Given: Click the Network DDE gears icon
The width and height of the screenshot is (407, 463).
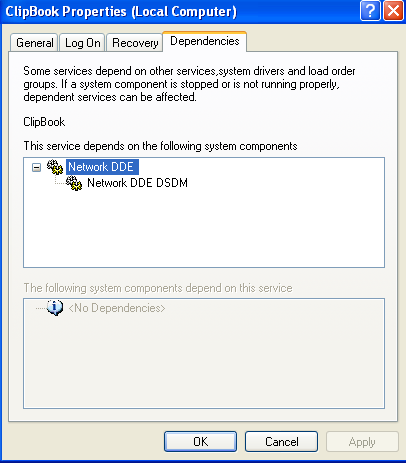Looking at the screenshot, I should click(x=55, y=167).
